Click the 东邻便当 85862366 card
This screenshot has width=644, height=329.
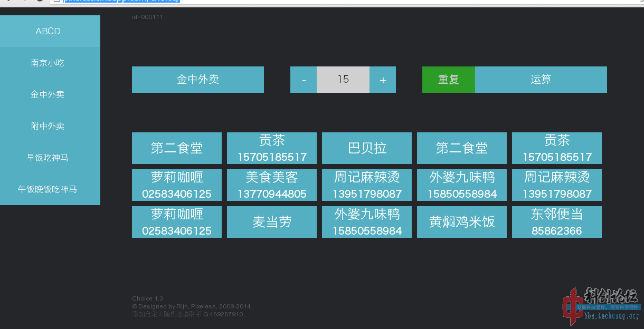557,222
